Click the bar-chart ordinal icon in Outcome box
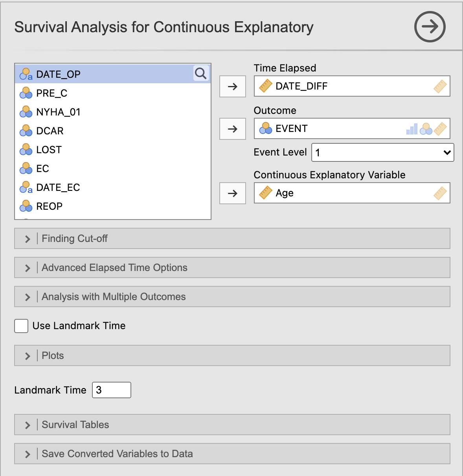The width and height of the screenshot is (463, 476). coord(412,129)
